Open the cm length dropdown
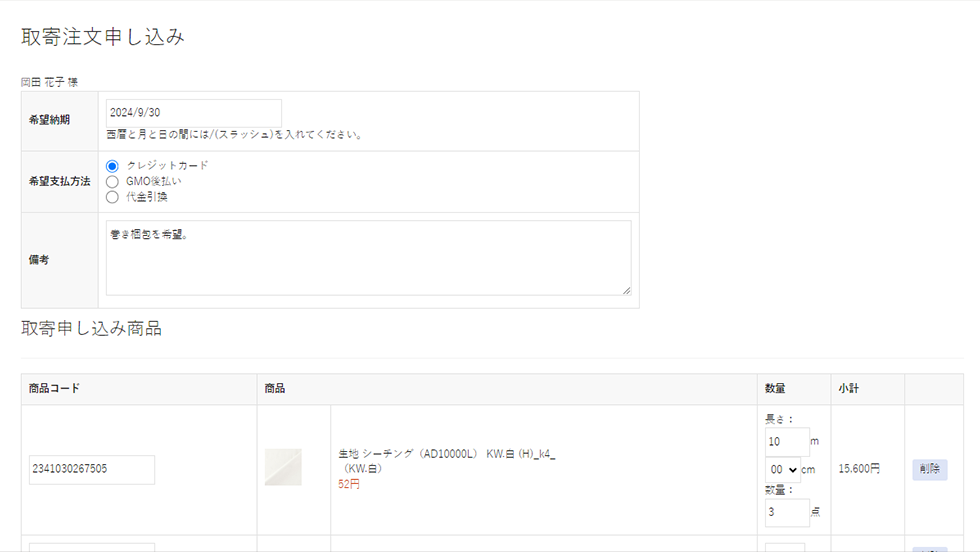The width and height of the screenshot is (980, 552). pyautogui.click(x=783, y=470)
